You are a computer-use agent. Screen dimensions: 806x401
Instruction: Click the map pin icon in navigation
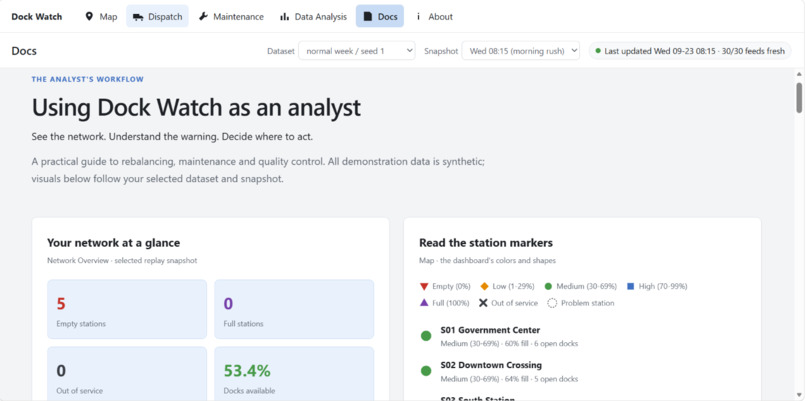point(89,16)
